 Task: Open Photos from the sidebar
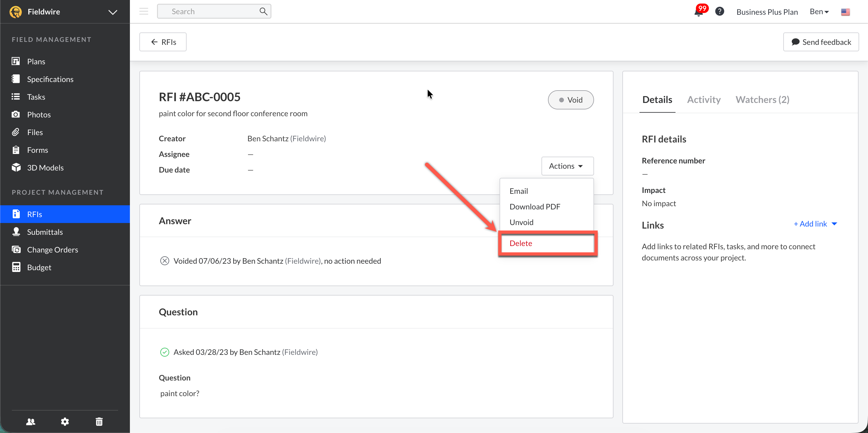pos(39,114)
